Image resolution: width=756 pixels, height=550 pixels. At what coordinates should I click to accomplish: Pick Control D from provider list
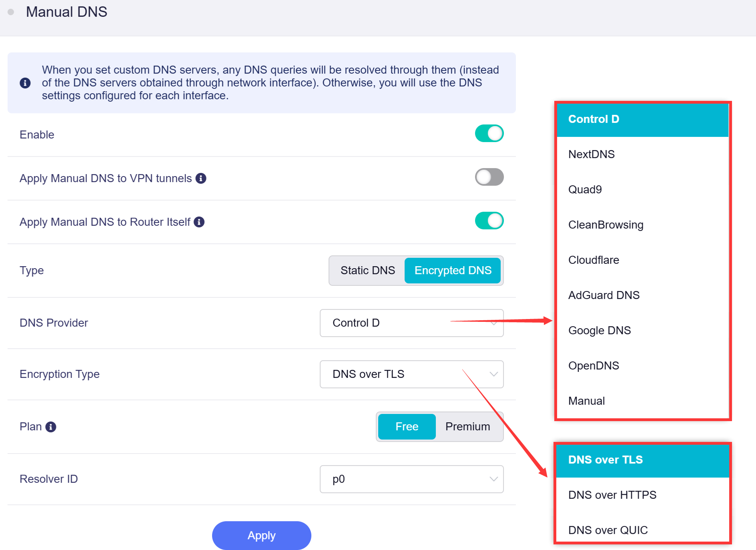point(642,119)
